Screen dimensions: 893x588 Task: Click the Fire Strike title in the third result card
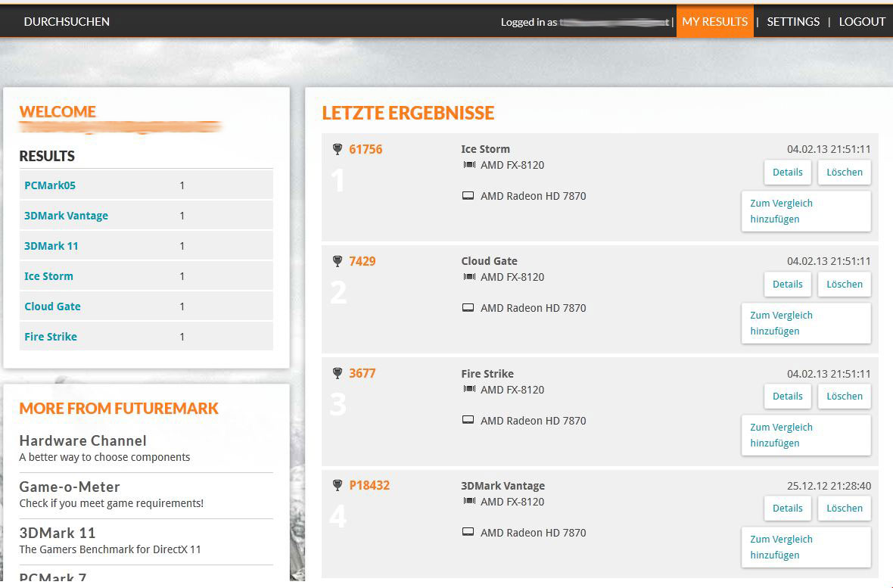487,374
